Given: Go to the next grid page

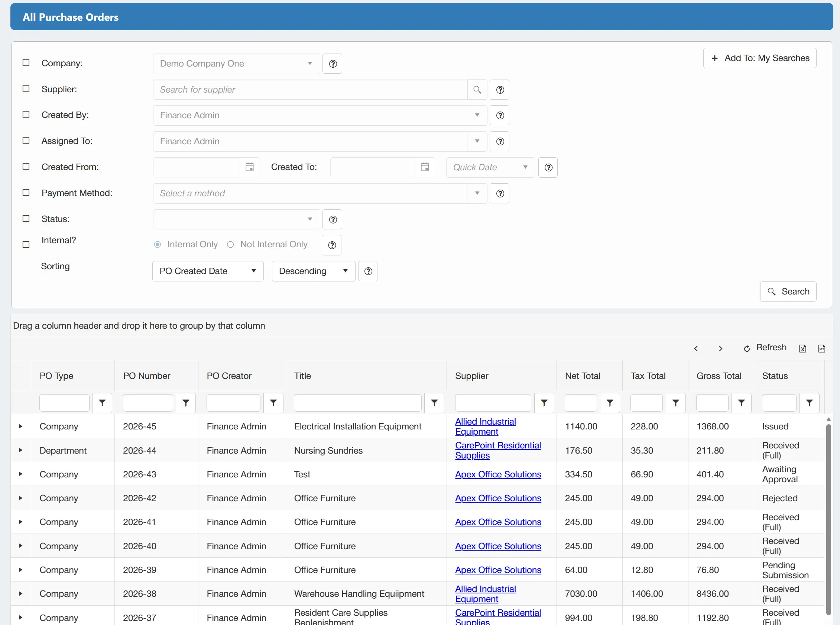Looking at the screenshot, I should click(720, 348).
